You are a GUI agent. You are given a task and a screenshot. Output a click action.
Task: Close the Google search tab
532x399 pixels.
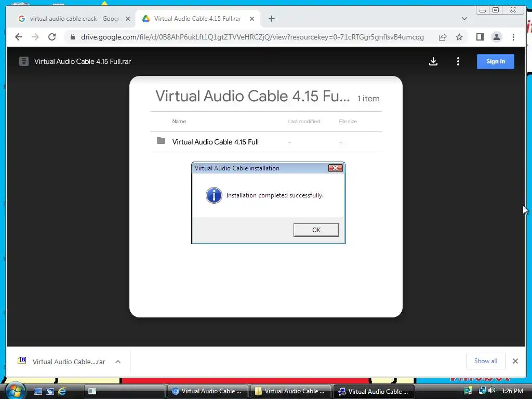pos(128,19)
